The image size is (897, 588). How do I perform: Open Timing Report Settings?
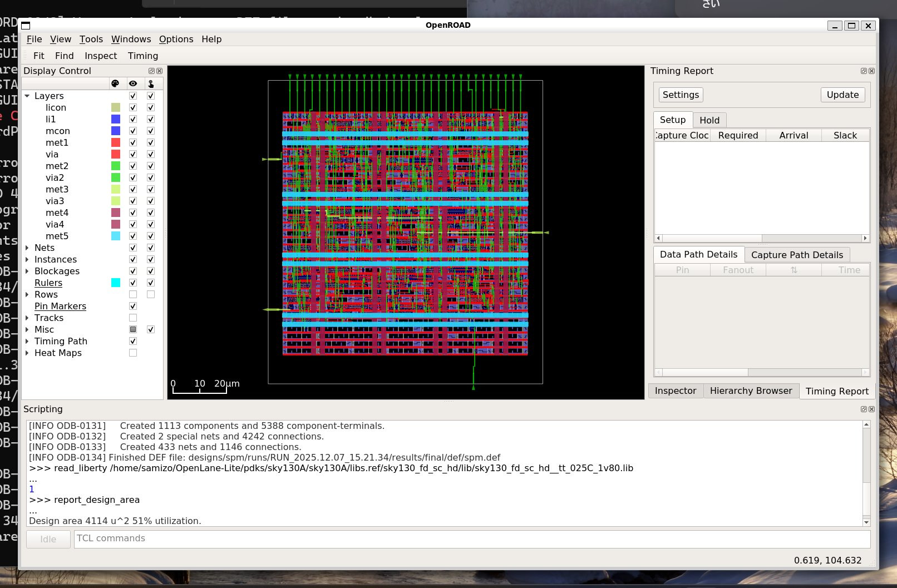(x=681, y=95)
